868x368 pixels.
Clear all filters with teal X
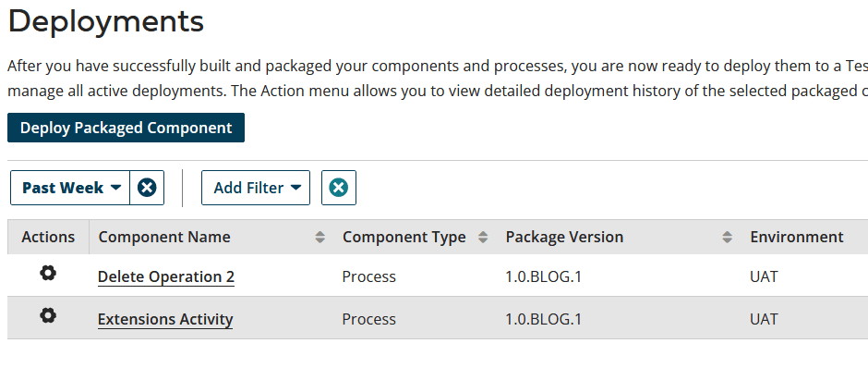click(339, 188)
